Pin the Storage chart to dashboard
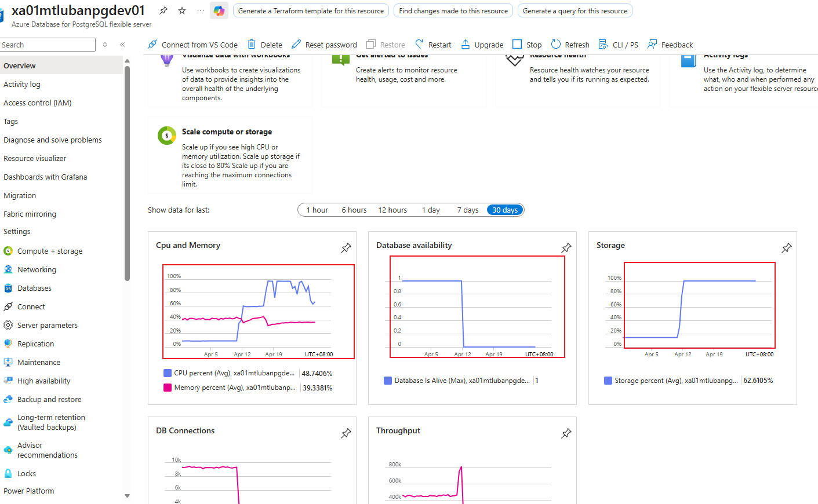This screenshot has height=504, width=818. point(787,248)
